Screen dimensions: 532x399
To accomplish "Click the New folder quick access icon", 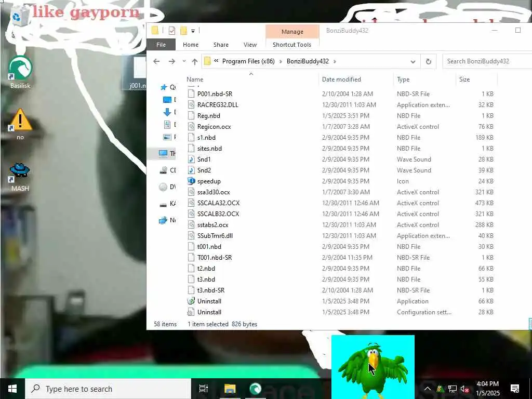I will point(183,31).
